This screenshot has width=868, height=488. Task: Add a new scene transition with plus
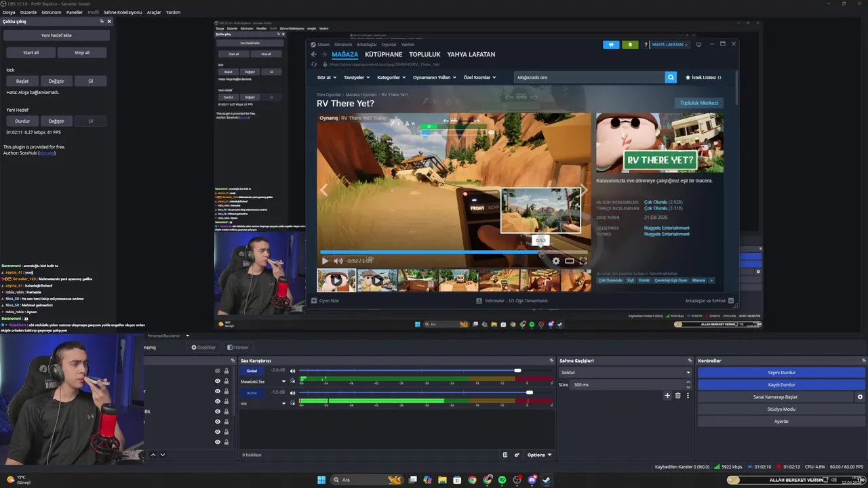(x=667, y=395)
